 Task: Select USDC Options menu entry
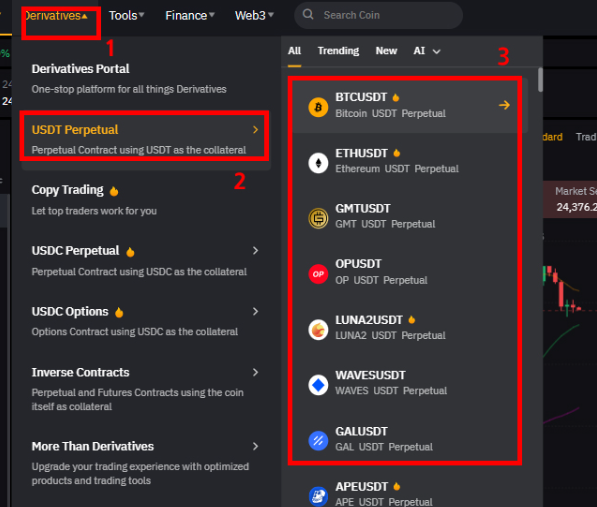pos(146,321)
